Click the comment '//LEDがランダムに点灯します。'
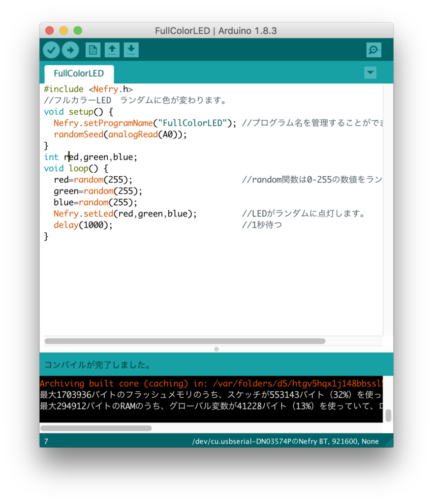Viewport: 433px width, 504px height. point(304,214)
